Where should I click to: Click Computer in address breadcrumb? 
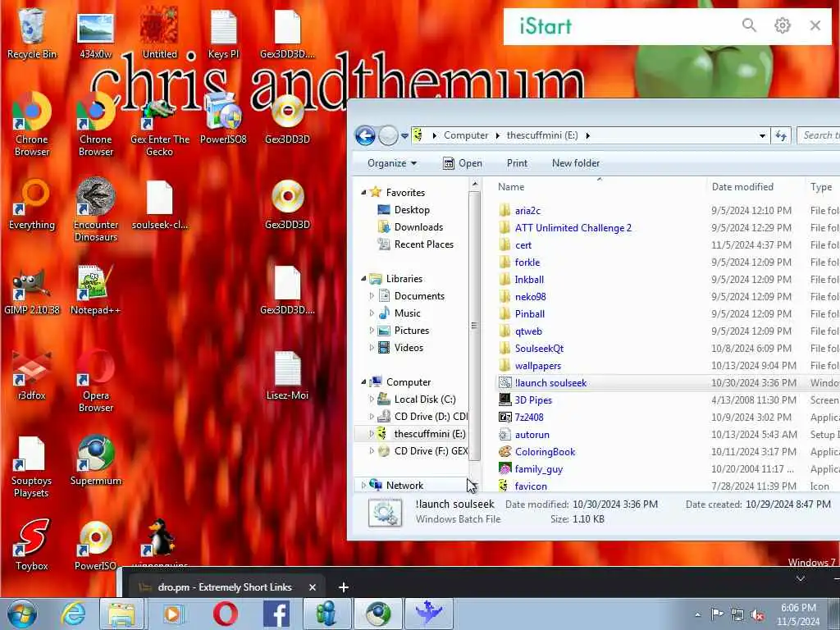point(466,135)
